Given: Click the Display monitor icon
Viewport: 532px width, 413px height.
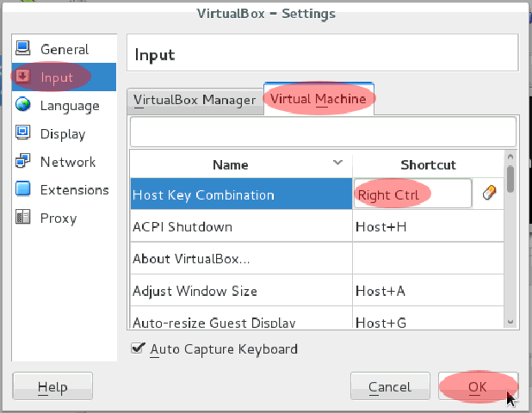Looking at the screenshot, I should 22,133.
